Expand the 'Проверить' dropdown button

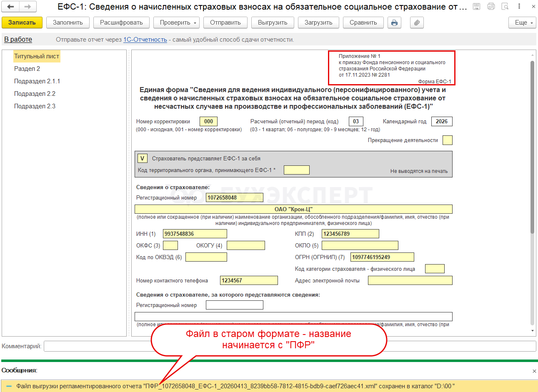pos(177,23)
